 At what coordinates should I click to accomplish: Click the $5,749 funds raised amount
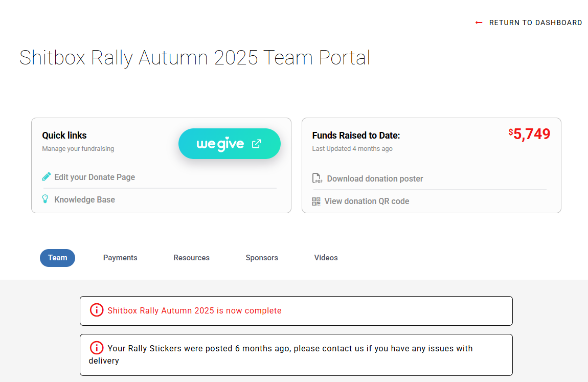(530, 134)
